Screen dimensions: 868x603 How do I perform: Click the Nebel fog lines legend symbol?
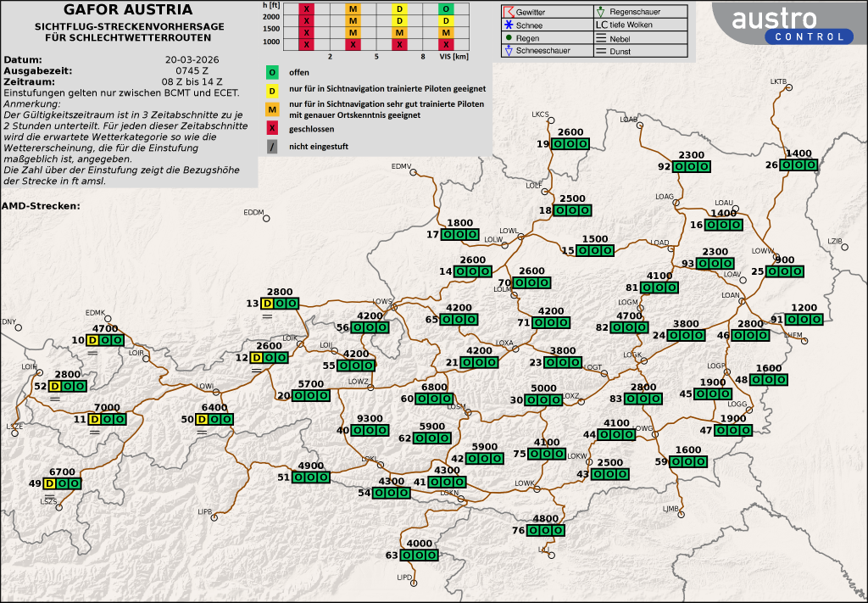coord(600,39)
